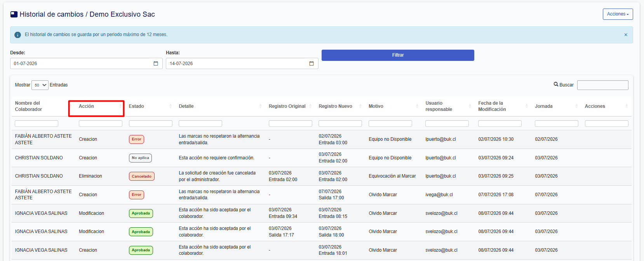
Task: Sort table by Estado column header
Action: click(x=150, y=106)
